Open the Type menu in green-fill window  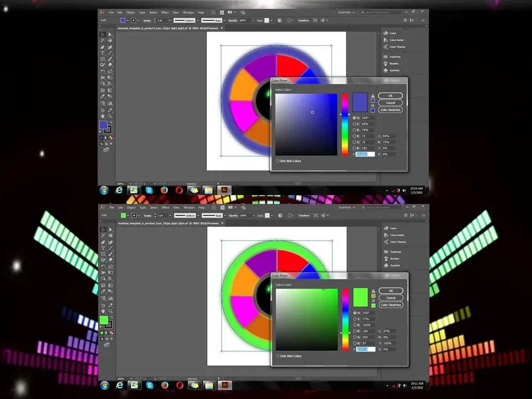[142, 207]
